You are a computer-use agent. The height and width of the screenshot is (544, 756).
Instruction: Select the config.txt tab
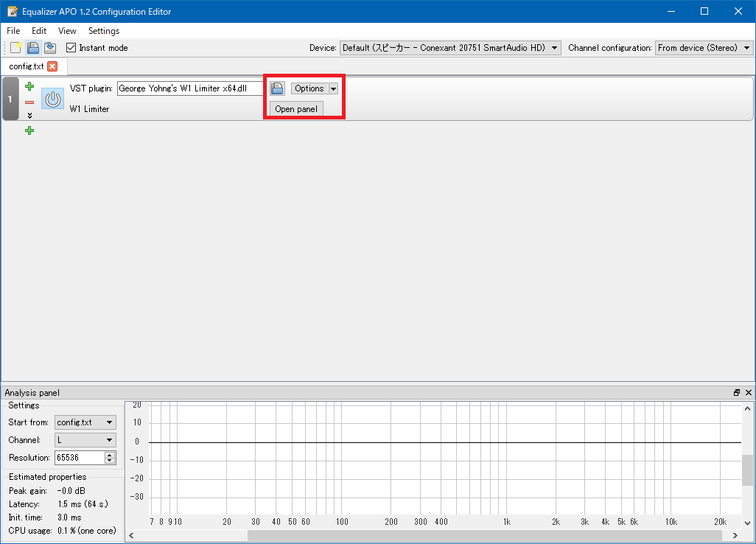pyautogui.click(x=27, y=66)
